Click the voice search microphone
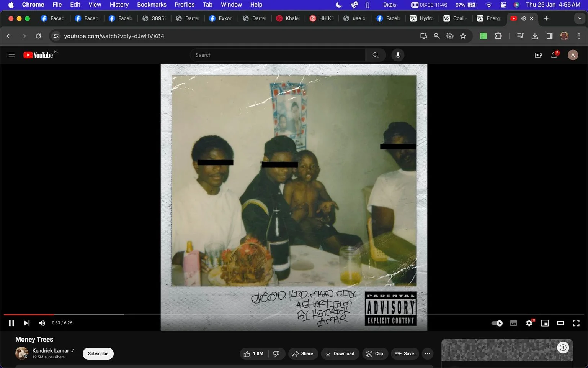Screen dimensions: 588x368 [x=398, y=55]
